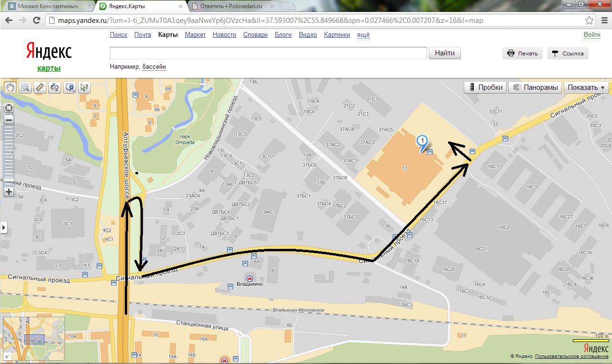
Task: Focus the map search input field
Action: coord(268,53)
